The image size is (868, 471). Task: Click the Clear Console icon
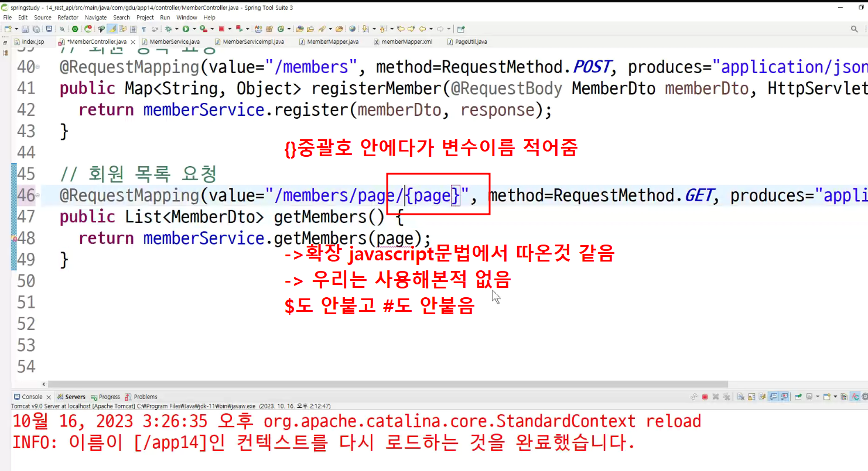point(741,397)
